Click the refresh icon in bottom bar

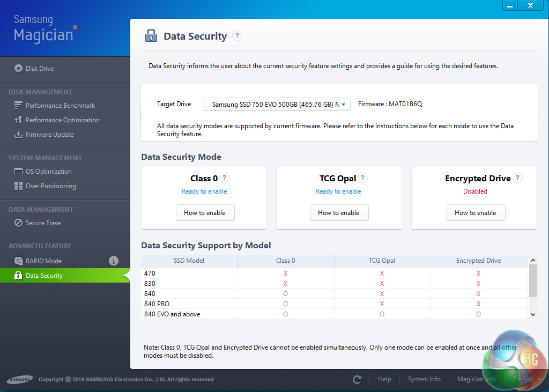(357, 380)
